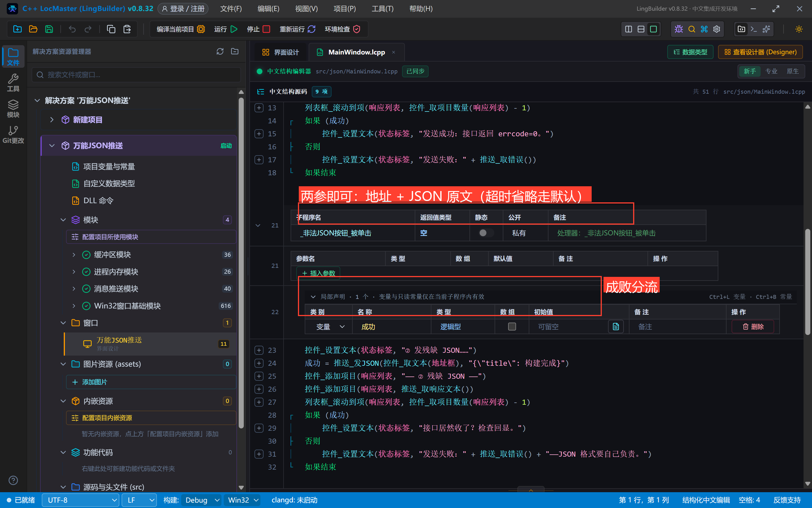The width and height of the screenshot is (812, 508).
Task: Click the yellow search magnifier icon
Action: (x=692, y=29)
